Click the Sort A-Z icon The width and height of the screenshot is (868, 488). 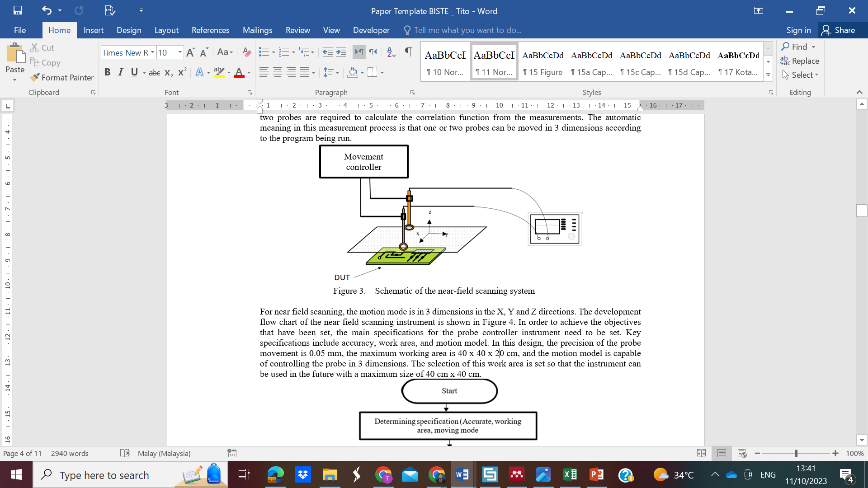point(391,52)
